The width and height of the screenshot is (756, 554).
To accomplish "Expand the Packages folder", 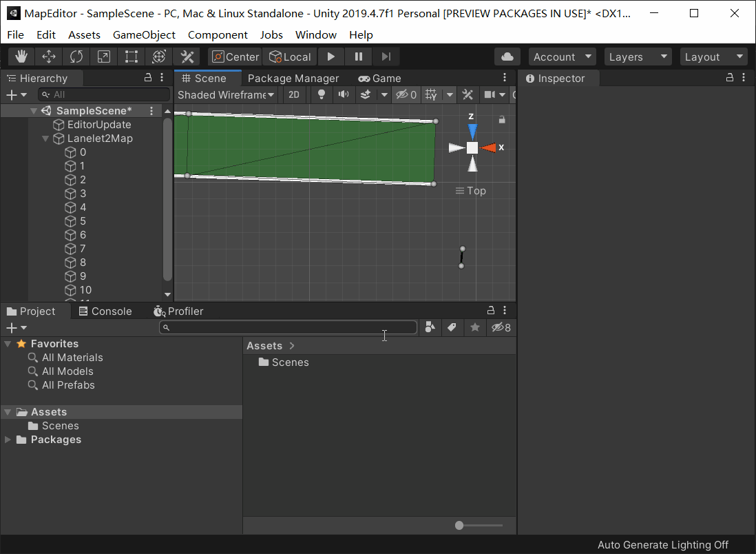I will coord(8,440).
